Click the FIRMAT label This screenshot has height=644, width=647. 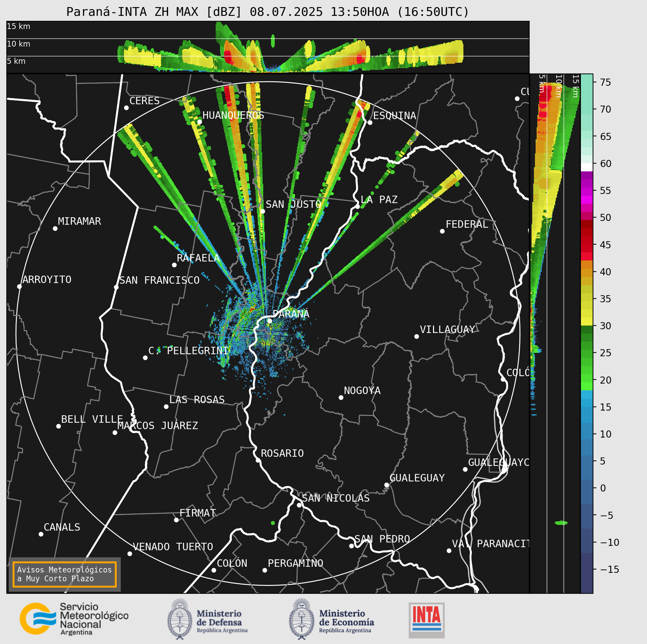pos(198,513)
